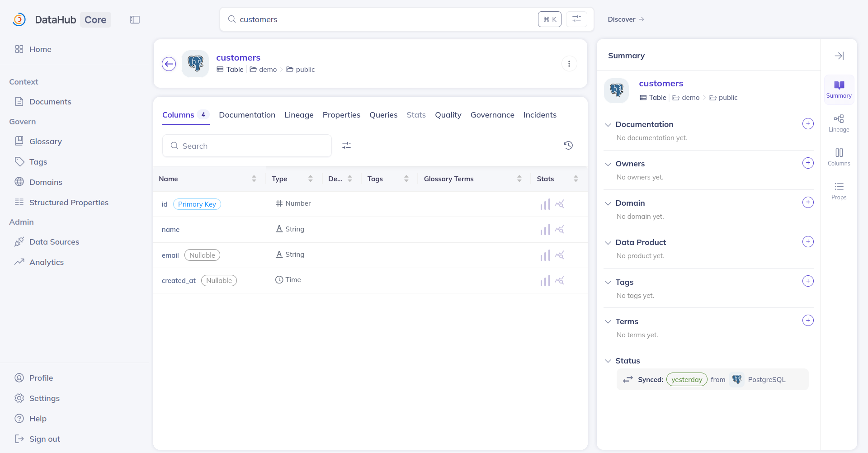View the bar chart stats for created_at column
Viewport: 868px width, 453px height.
[x=545, y=281]
